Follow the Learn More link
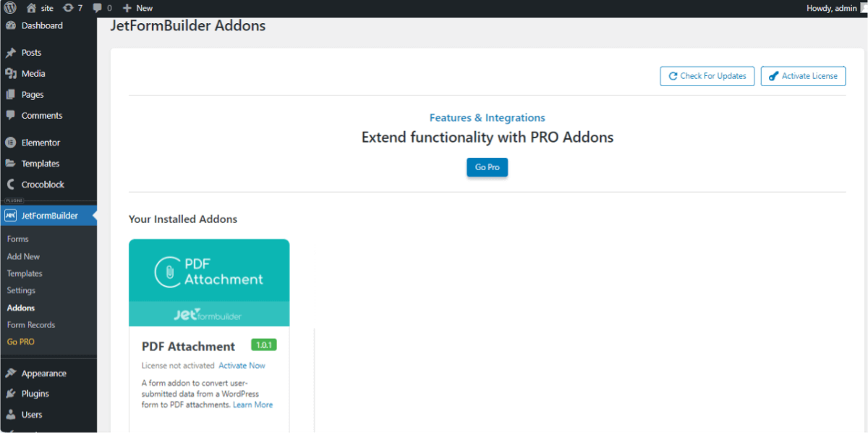The height and width of the screenshot is (433, 868). coord(252,405)
